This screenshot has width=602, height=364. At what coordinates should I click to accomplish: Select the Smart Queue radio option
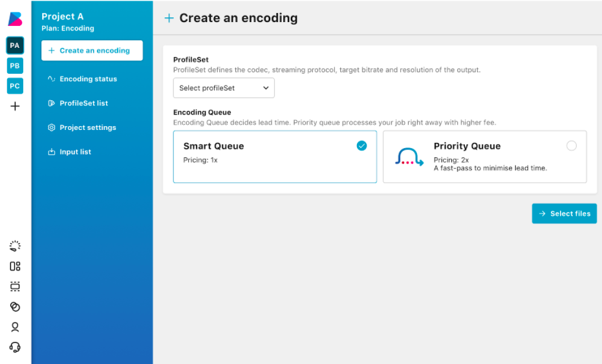click(361, 146)
